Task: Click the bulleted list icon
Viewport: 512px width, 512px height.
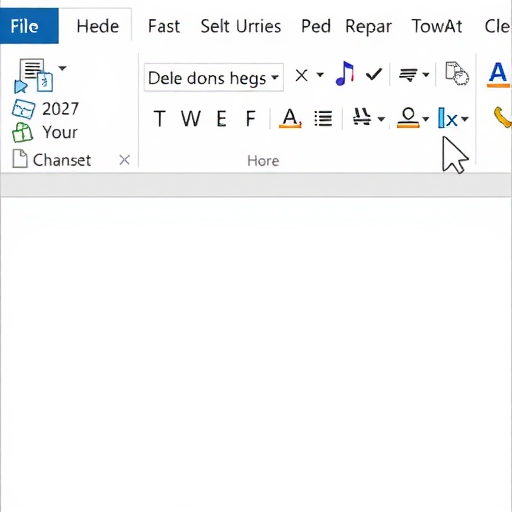Action: point(323,118)
